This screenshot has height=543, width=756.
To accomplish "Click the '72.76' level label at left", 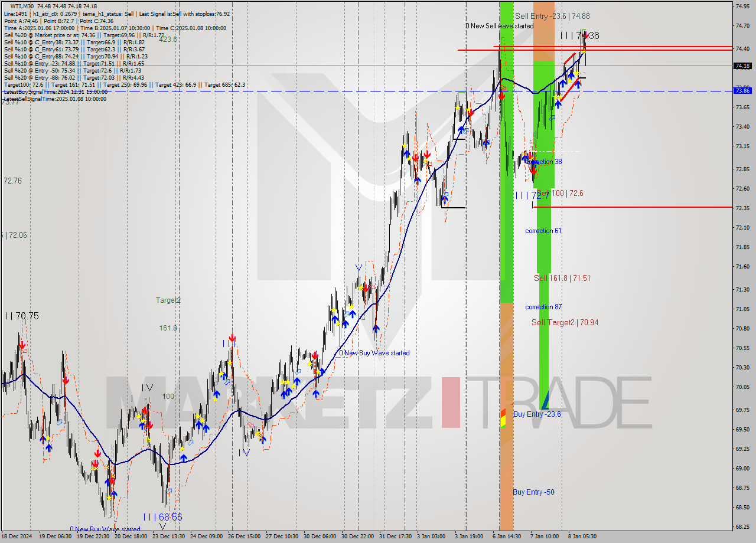I will tap(12, 181).
